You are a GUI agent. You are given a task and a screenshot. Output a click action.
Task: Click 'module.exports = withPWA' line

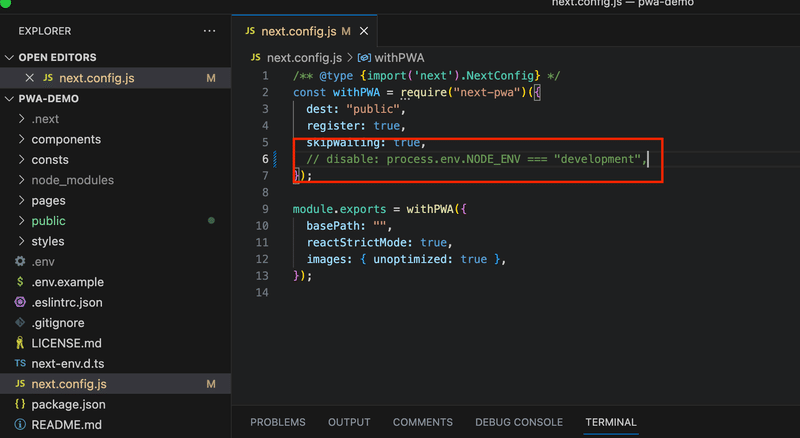tap(379, 209)
